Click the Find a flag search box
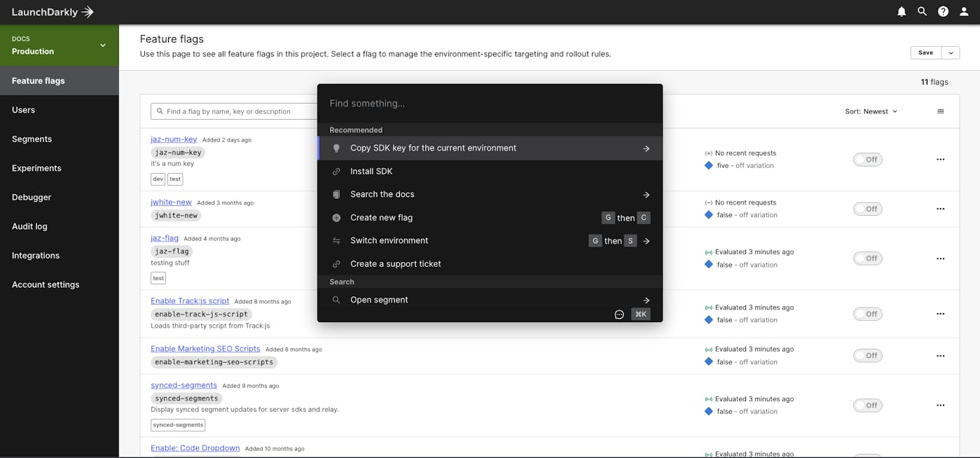This screenshot has height=458, width=980. point(235,111)
